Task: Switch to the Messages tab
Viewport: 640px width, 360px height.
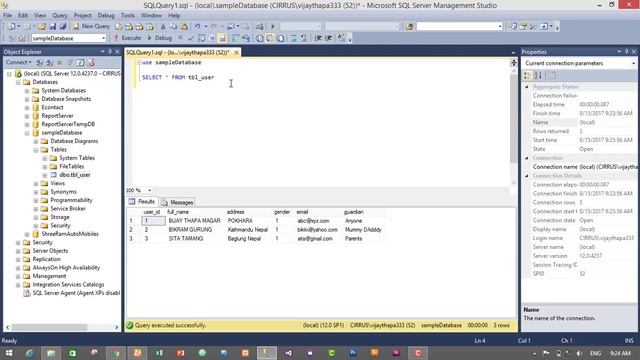Action: point(178,202)
